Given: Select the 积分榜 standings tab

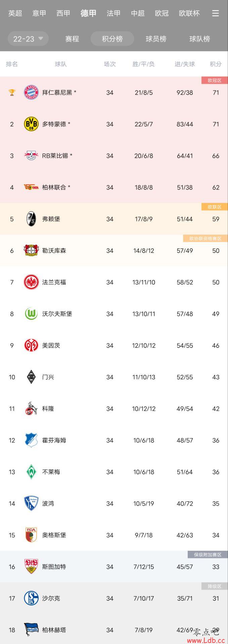Looking at the screenshot, I should coord(112,39).
